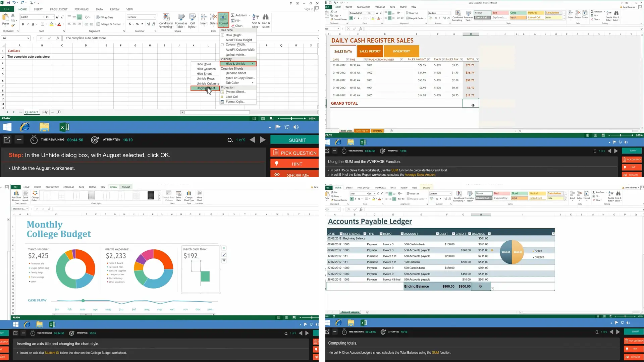Add a new sheet next to the July tab
This screenshot has width=644, height=362.
59,112
